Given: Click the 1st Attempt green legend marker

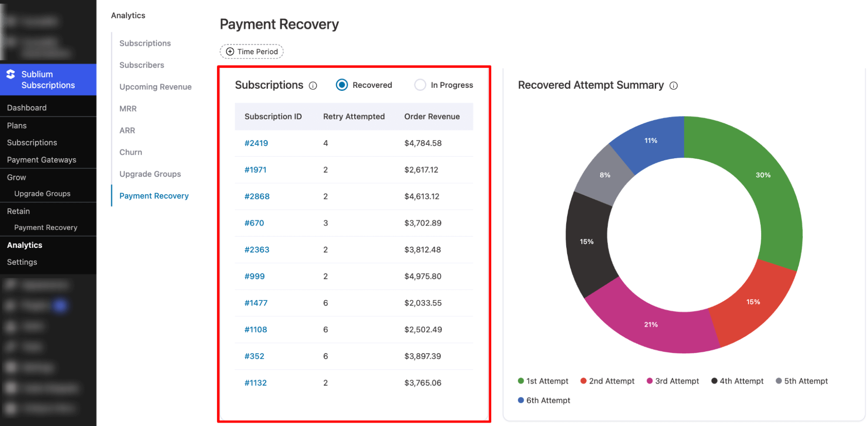Looking at the screenshot, I should pos(520,381).
